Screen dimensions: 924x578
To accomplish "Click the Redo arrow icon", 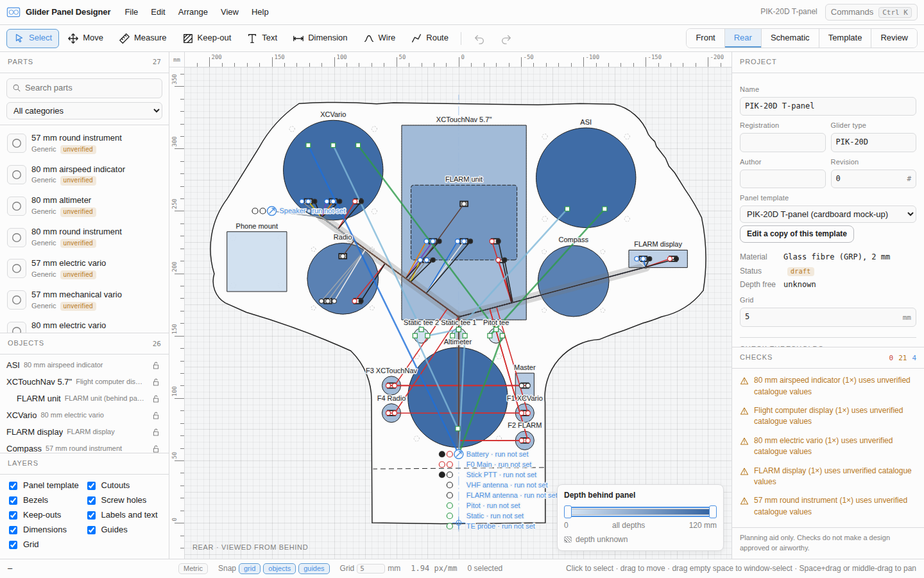I will (x=506, y=39).
